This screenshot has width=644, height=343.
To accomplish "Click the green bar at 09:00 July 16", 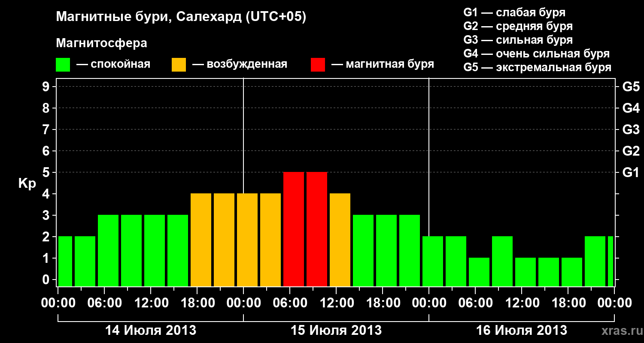I will point(502,261).
